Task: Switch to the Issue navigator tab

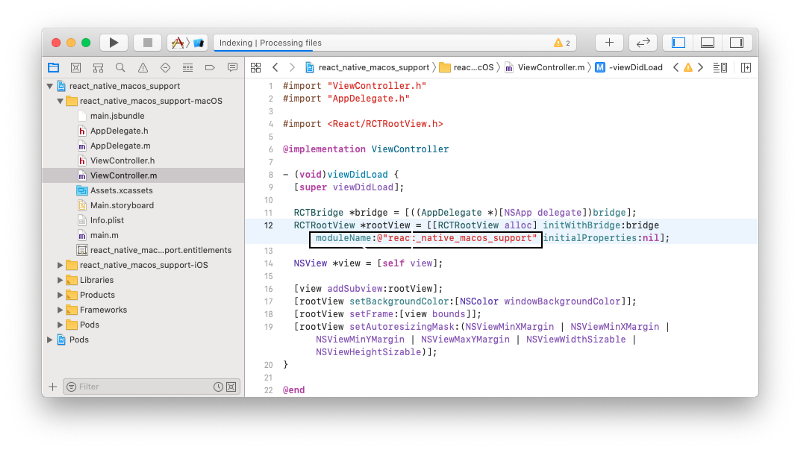Action: click(x=143, y=67)
